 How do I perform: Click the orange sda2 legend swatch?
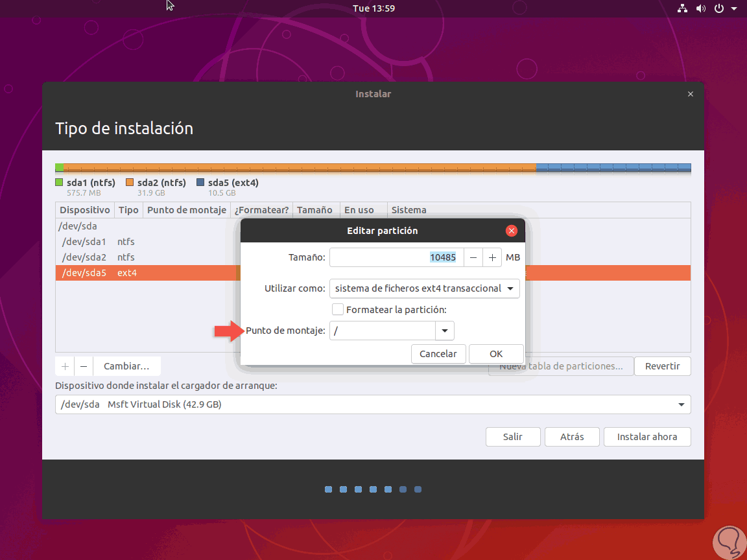(x=130, y=182)
